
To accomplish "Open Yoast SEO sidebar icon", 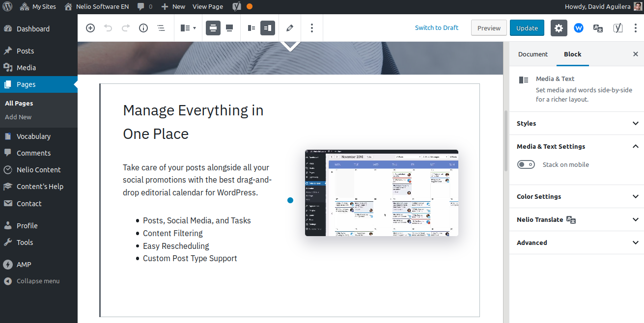I will tap(617, 28).
